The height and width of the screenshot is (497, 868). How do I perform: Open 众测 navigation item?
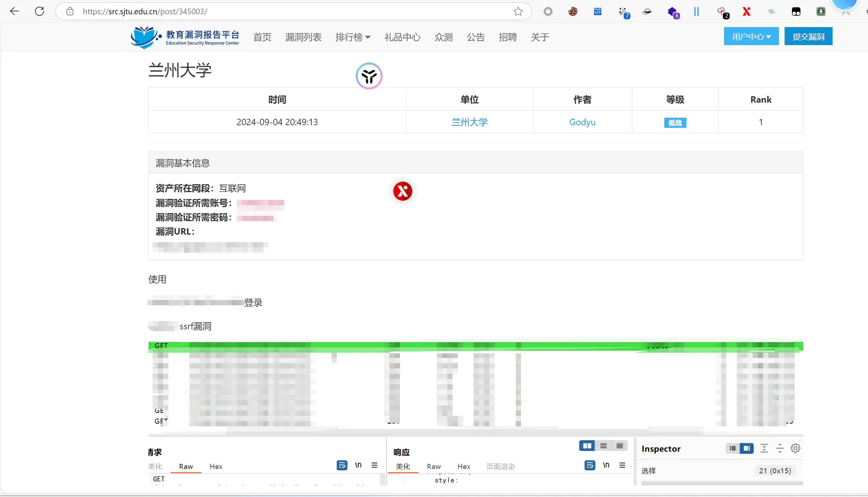point(444,37)
